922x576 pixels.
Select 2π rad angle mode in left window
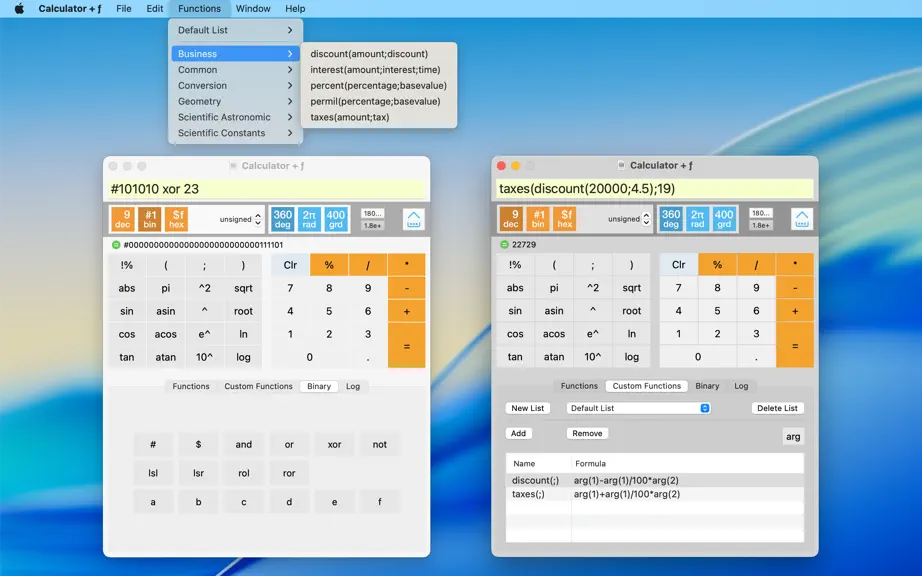309,219
